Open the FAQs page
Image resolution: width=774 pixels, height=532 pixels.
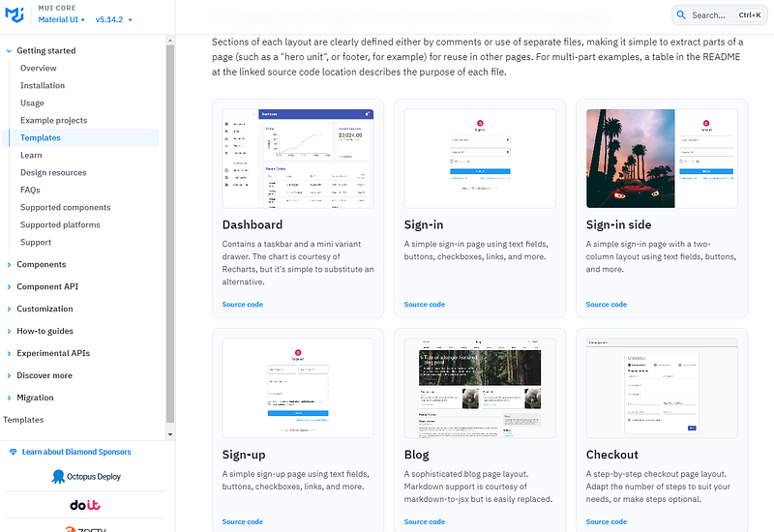click(30, 190)
